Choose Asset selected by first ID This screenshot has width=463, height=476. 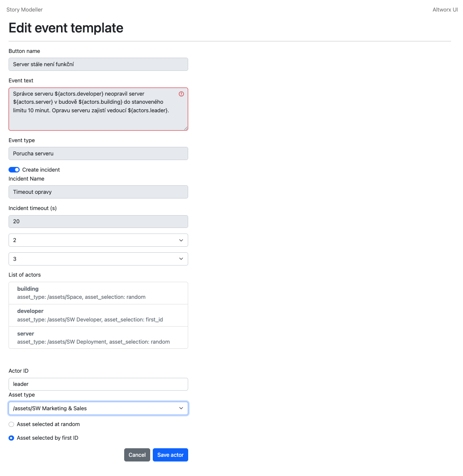(x=12, y=438)
